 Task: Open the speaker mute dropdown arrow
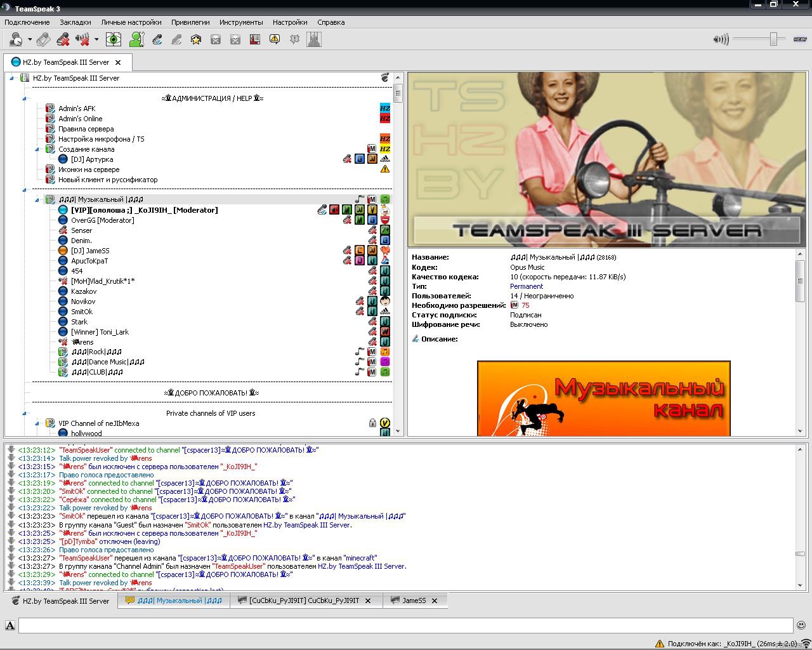96,39
